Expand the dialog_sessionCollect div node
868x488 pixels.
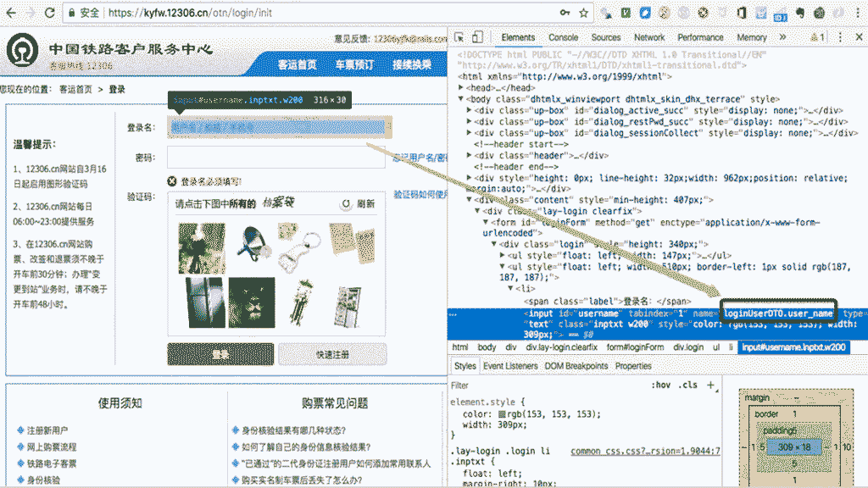click(470, 133)
